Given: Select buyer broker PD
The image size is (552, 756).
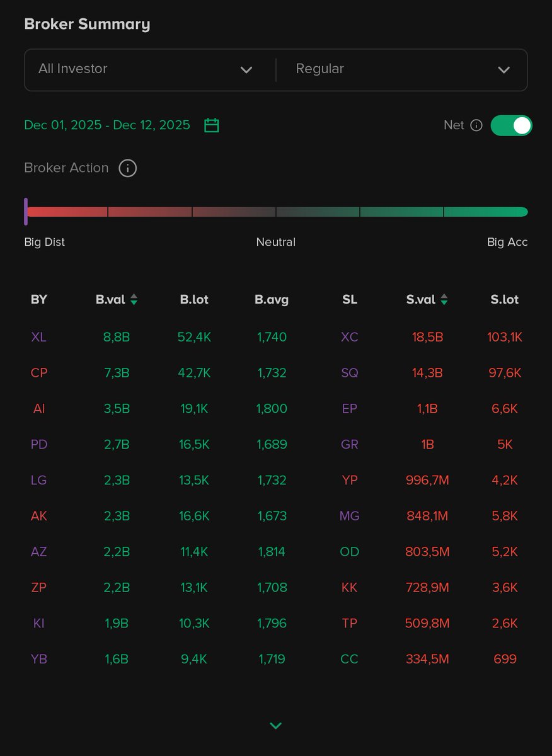Looking at the screenshot, I should pos(39,444).
